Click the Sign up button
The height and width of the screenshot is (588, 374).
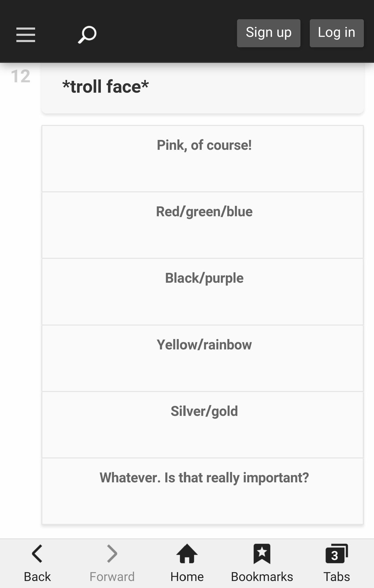pyautogui.click(x=269, y=33)
